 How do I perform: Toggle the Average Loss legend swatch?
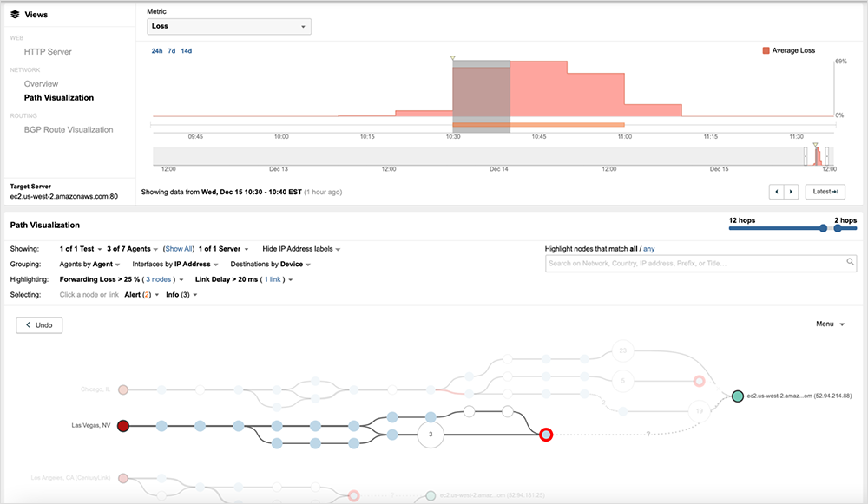766,51
